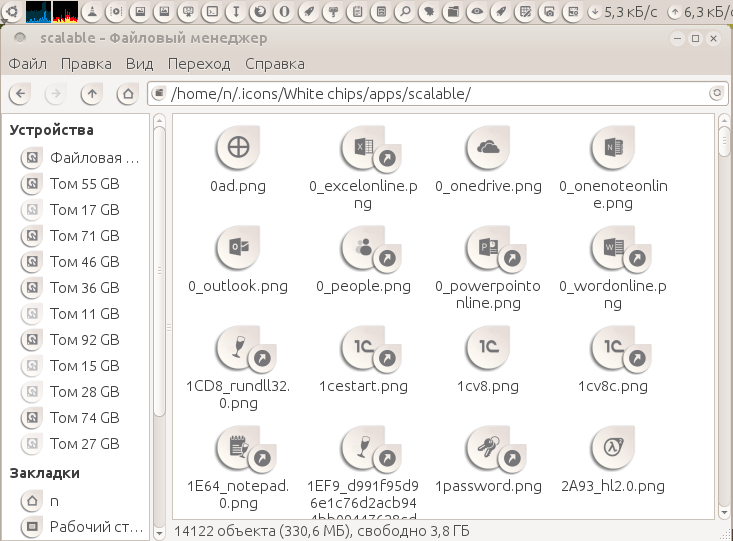Image resolution: width=733 pixels, height=541 pixels.
Task: Click the folder icon in top panel
Action: point(453,11)
